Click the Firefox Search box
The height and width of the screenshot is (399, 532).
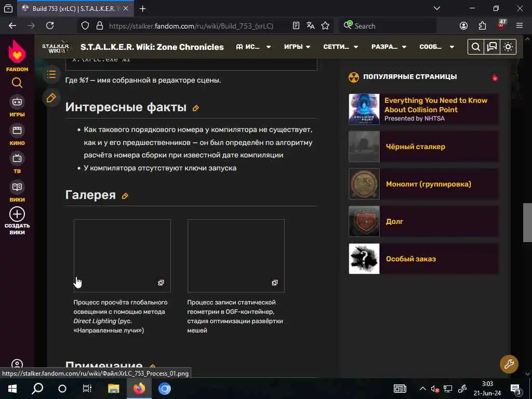[x=388, y=26]
